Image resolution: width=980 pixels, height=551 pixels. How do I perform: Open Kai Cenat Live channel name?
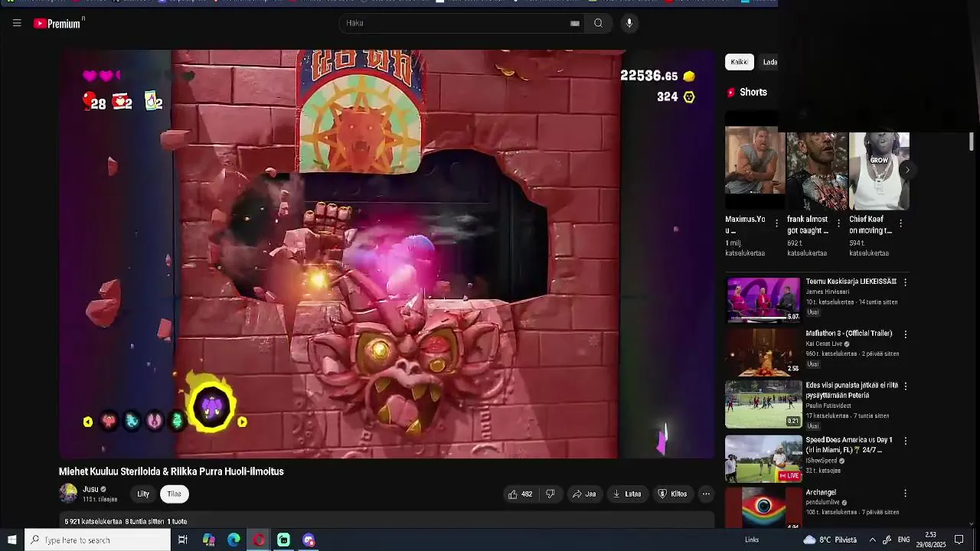coord(824,344)
